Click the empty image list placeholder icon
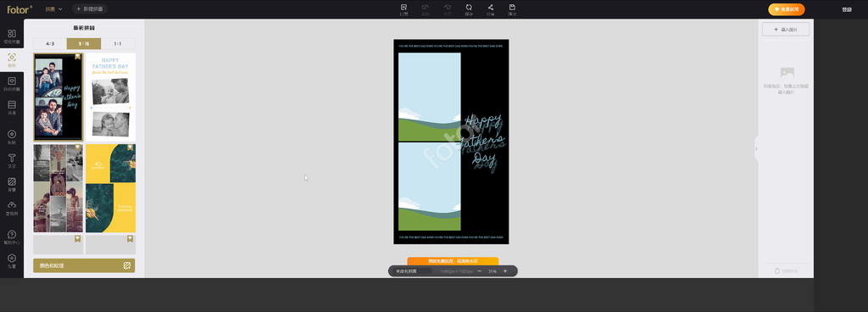The image size is (868, 312). [787, 72]
